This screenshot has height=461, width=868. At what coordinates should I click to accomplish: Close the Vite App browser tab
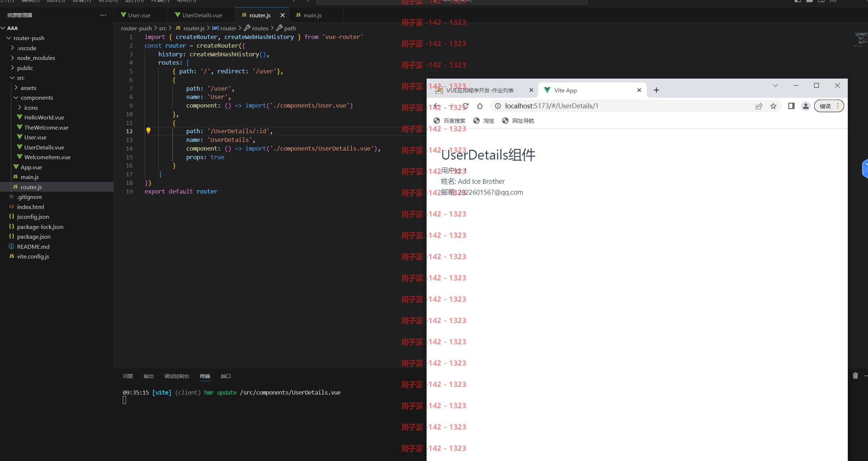639,90
